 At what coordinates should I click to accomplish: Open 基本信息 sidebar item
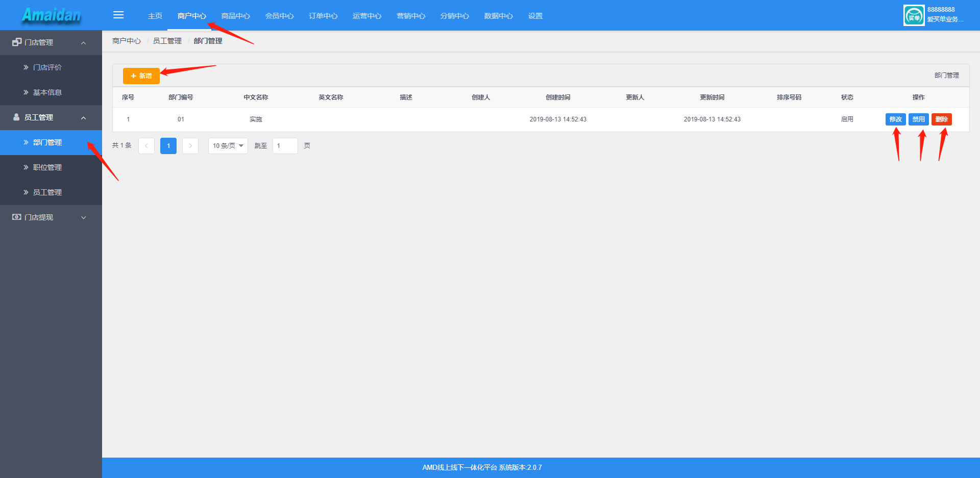pos(51,92)
